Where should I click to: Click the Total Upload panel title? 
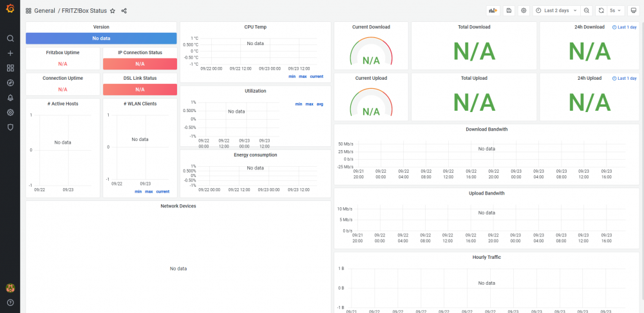pos(474,78)
